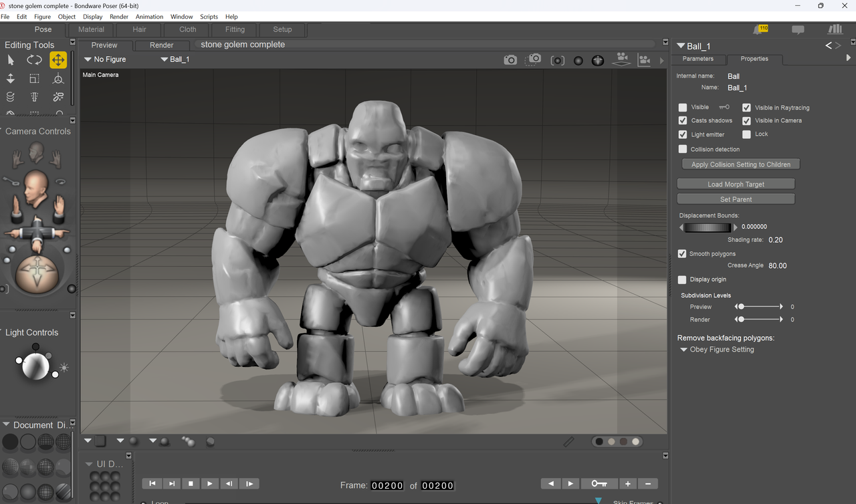
Task: Open the Render tab of the document
Action: pos(161,45)
